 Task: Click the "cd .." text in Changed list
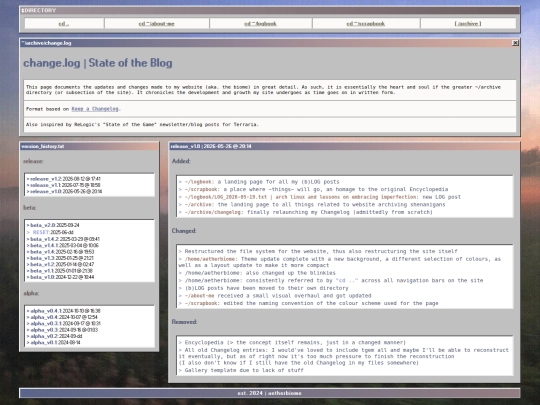point(347,280)
